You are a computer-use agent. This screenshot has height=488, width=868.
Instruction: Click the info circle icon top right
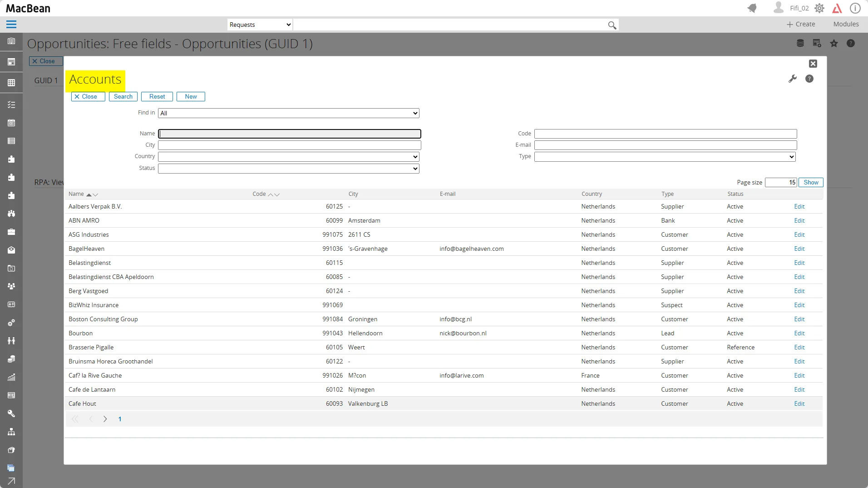coord(855,8)
